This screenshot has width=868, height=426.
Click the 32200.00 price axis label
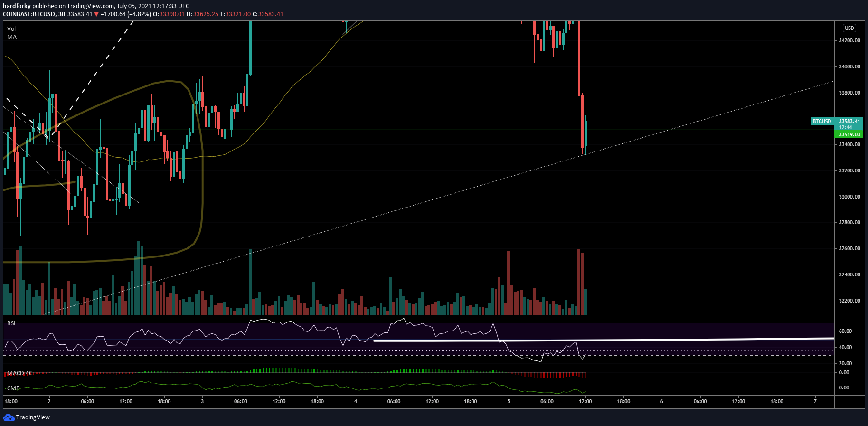pyautogui.click(x=849, y=301)
